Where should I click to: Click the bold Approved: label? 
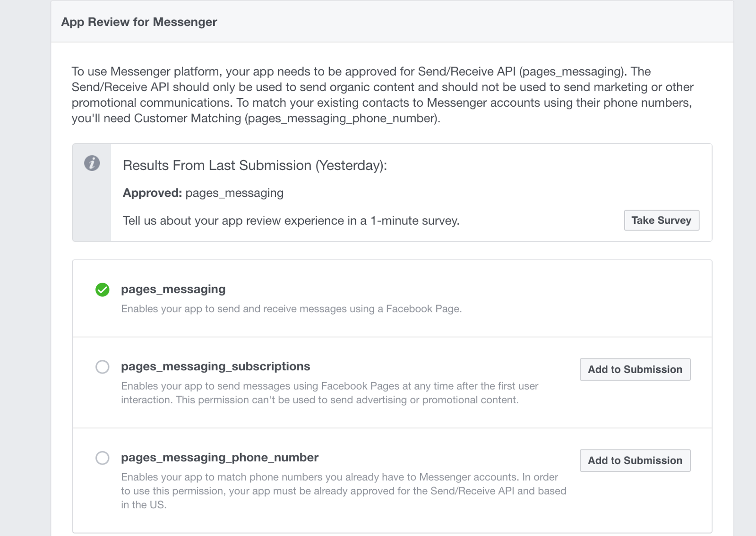pyautogui.click(x=152, y=193)
